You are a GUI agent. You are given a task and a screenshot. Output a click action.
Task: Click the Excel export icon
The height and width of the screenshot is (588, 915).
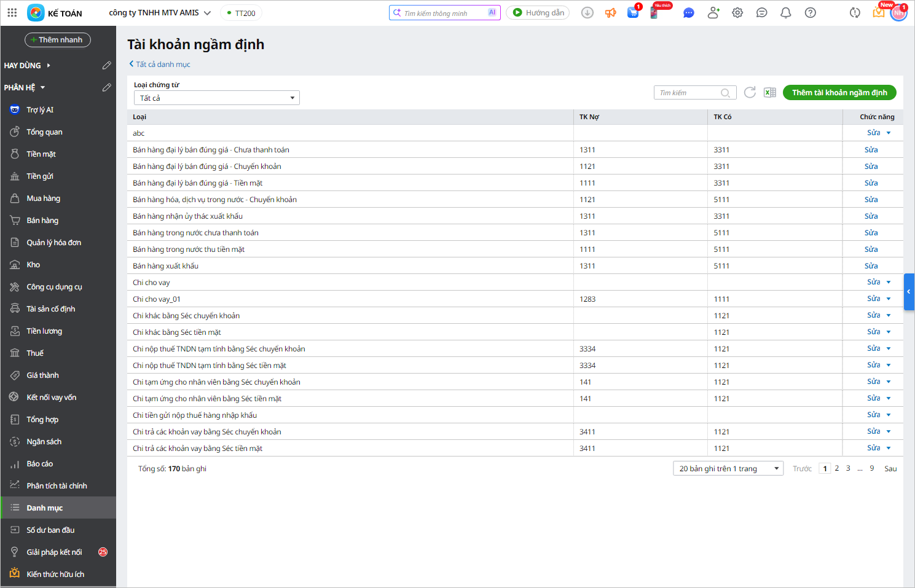click(x=769, y=93)
